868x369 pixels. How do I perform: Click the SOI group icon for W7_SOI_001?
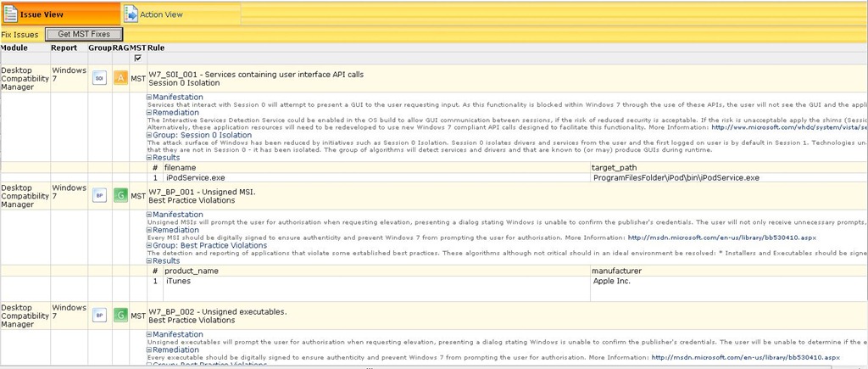click(99, 78)
